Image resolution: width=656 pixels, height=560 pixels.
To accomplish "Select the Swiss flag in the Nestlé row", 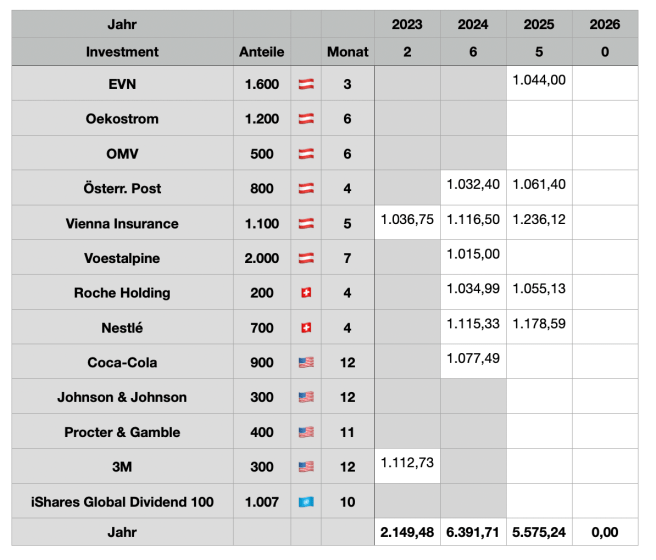I will coord(306,328).
